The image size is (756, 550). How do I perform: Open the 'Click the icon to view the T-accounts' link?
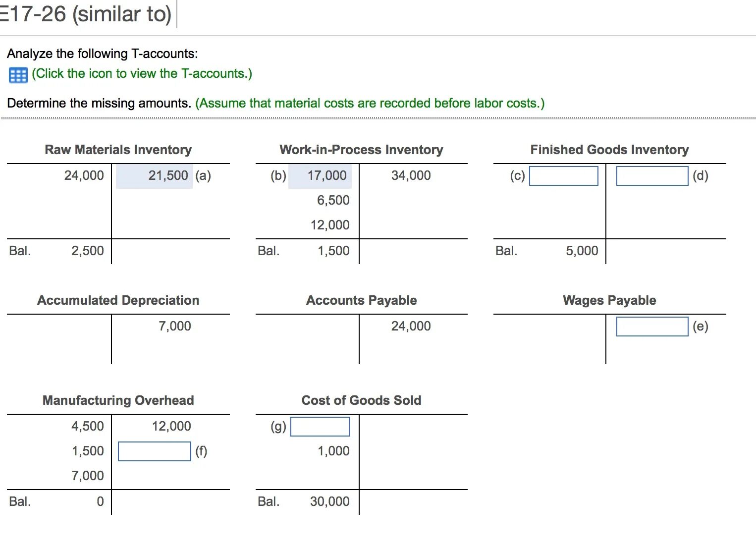142,74
